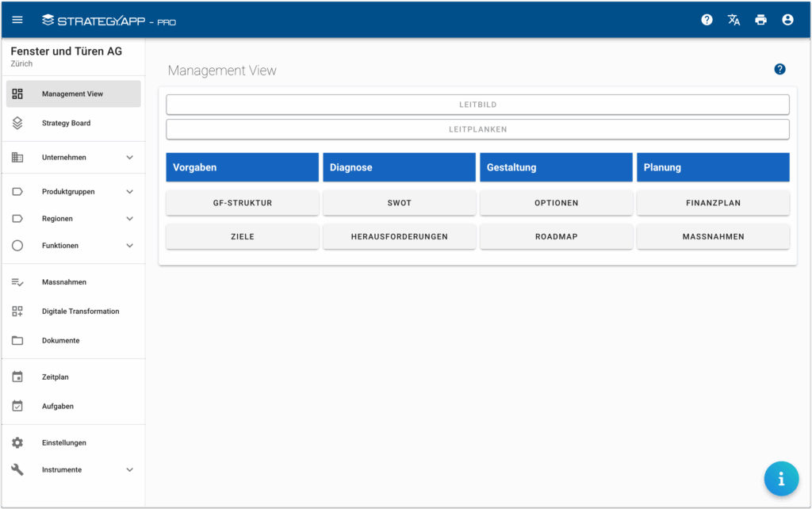The width and height of the screenshot is (812, 509).
Task: Open Strategy Board in the sidebar
Action: tap(66, 124)
